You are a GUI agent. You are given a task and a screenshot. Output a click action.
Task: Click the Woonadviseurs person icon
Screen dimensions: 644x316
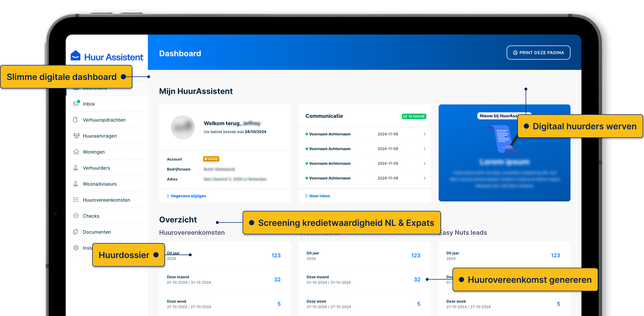point(76,184)
